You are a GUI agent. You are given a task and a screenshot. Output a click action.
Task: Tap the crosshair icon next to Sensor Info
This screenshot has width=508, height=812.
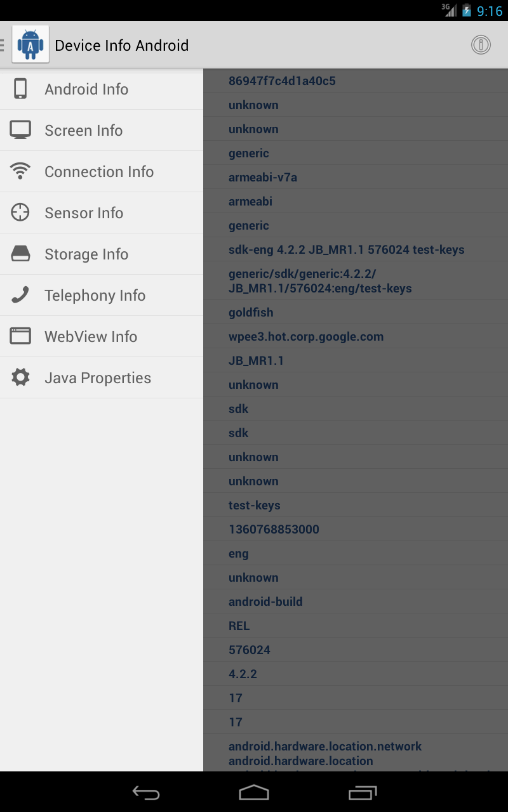click(x=21, y=213)
